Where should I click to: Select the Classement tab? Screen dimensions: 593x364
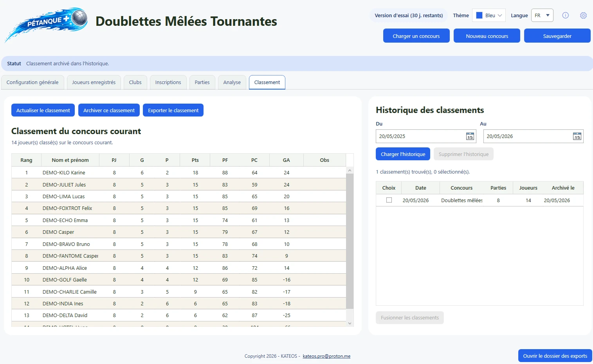pos(267,82)
